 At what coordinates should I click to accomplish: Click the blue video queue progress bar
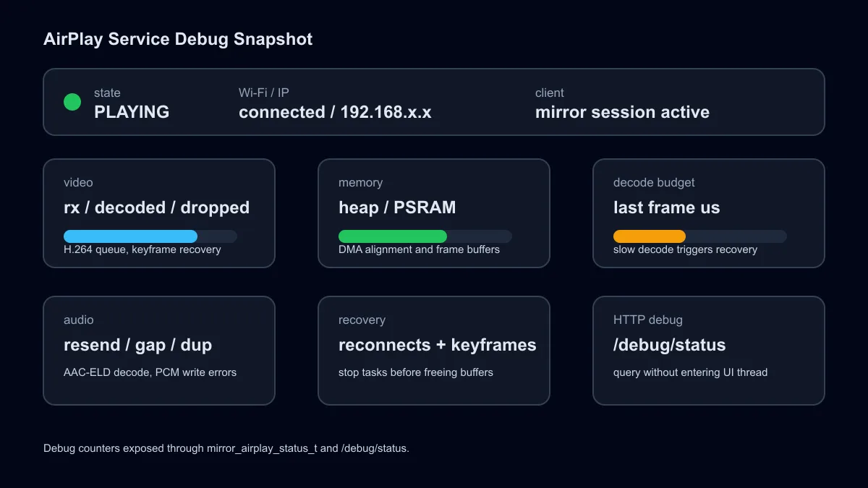pos(130,236)
